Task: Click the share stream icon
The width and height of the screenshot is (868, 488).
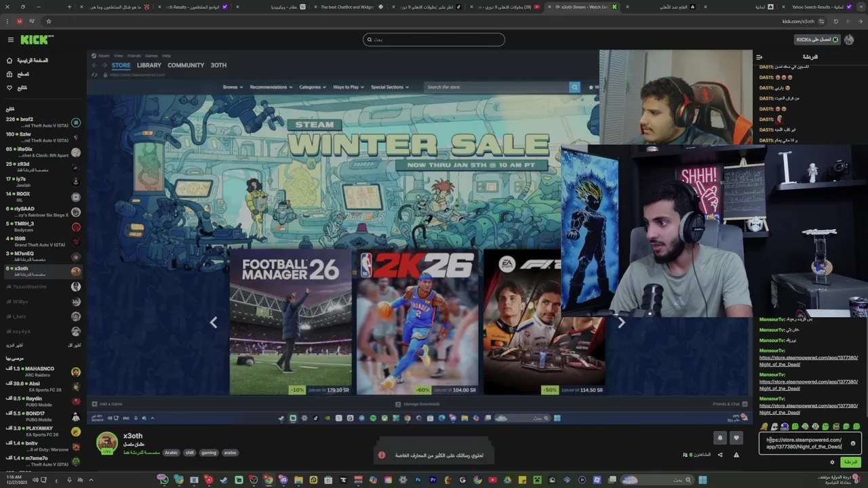Action: 720,455
